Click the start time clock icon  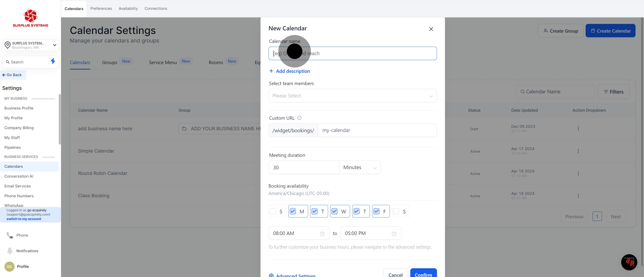[322, 234]
